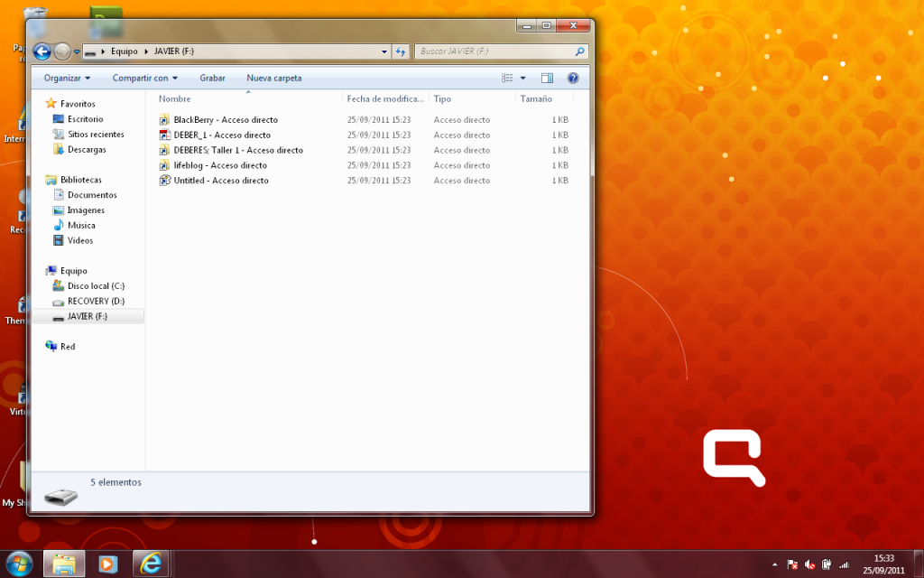Open the Organizar menu
The height and width of the screenshot is (578, 924).
point(67,78)
